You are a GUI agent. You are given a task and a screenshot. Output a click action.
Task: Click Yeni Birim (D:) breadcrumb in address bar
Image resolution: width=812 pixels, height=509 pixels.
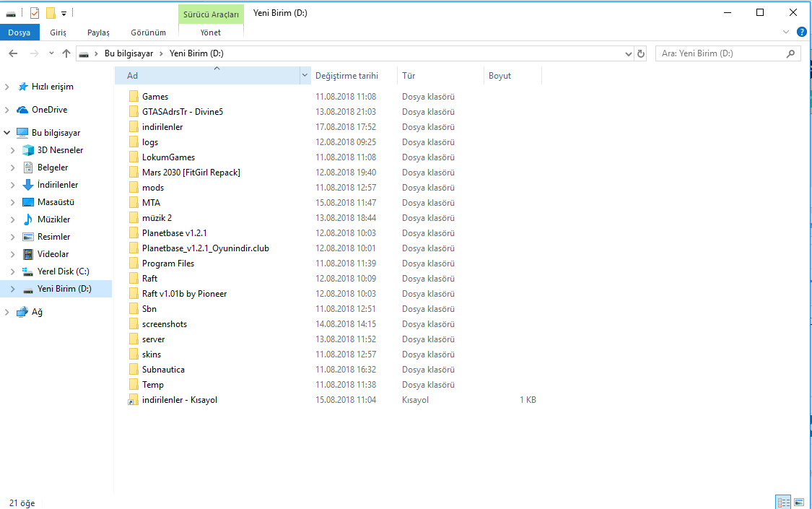(196, 53)
